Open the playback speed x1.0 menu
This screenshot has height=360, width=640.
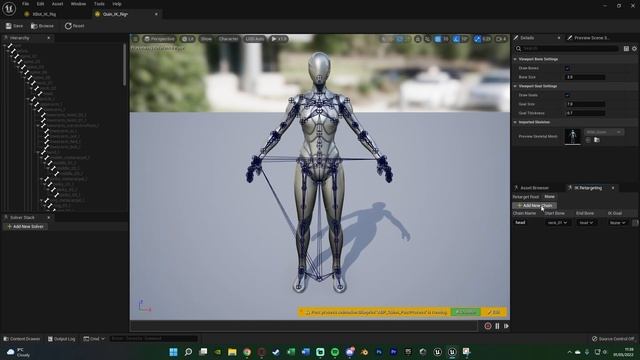pyautogui.click(x=279, y=39)
